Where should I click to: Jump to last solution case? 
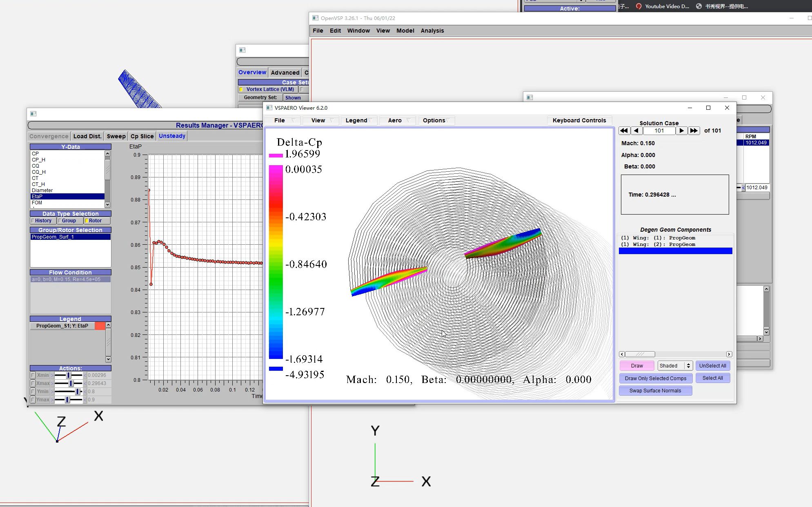(694, 131)
